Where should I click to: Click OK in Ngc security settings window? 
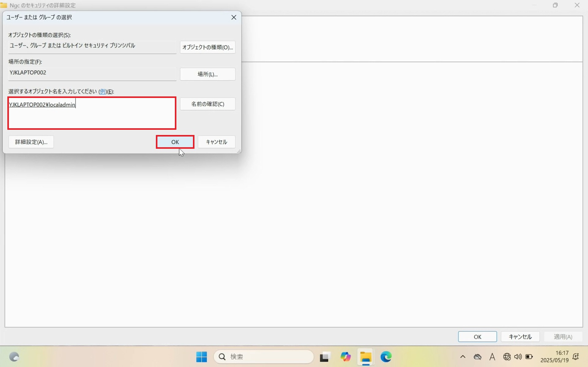tap(477, 337)
